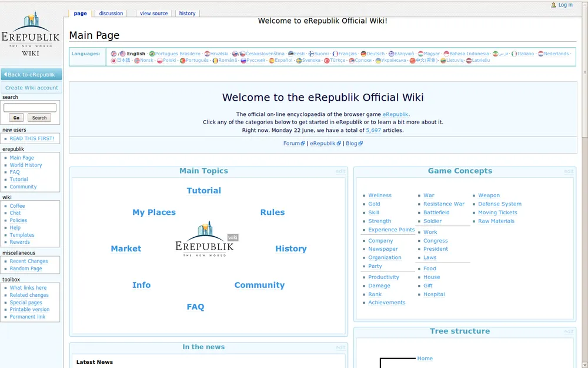The width and height of the screenshot is (588, 368).
Task: Click the Swedish flag next to Svenska
Action: (299, 61)
